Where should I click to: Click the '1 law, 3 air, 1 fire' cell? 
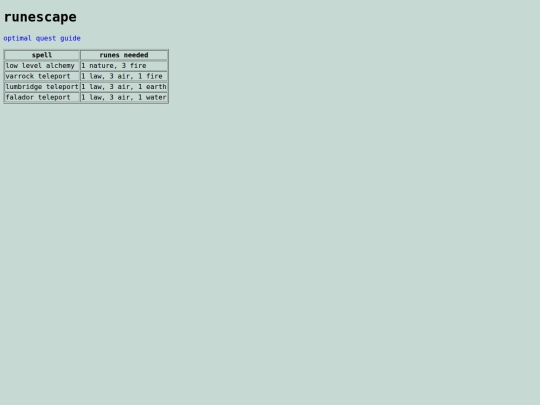click(x=124, y=76)
